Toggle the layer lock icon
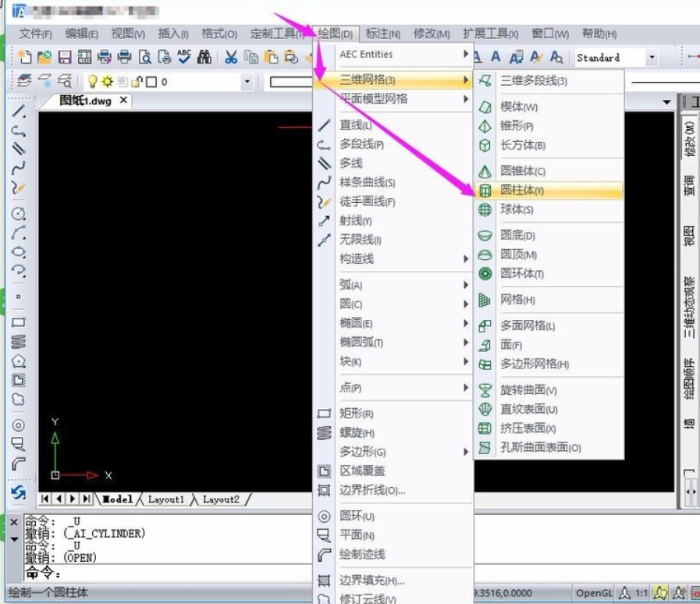The width and height of the screenshot is (700, 604). 137,82
